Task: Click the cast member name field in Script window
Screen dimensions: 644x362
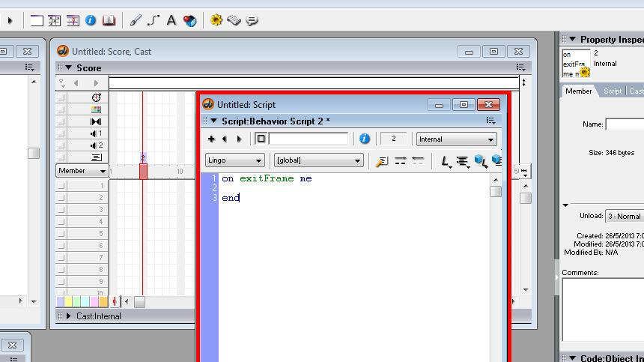Action: click(x=309, y=139)
